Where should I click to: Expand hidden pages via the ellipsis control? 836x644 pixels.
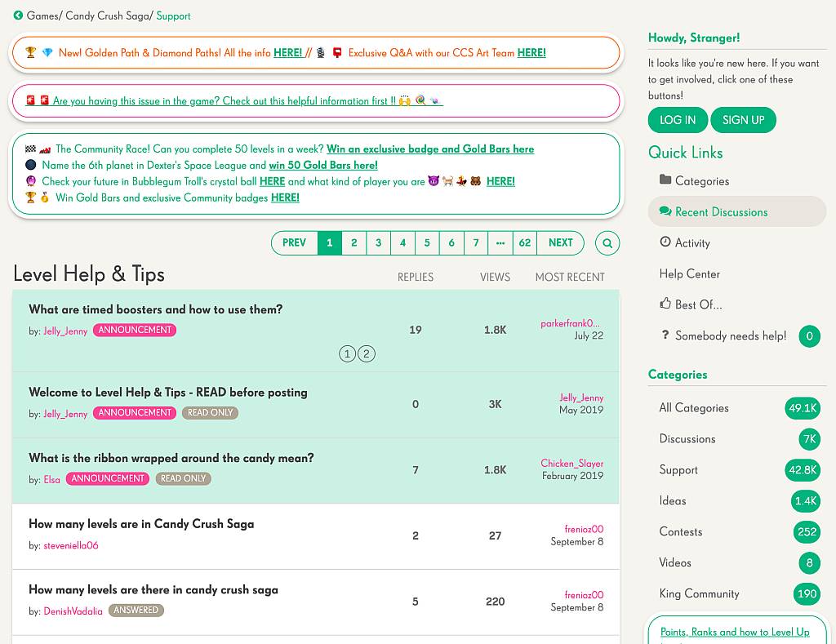pos(500,242)
